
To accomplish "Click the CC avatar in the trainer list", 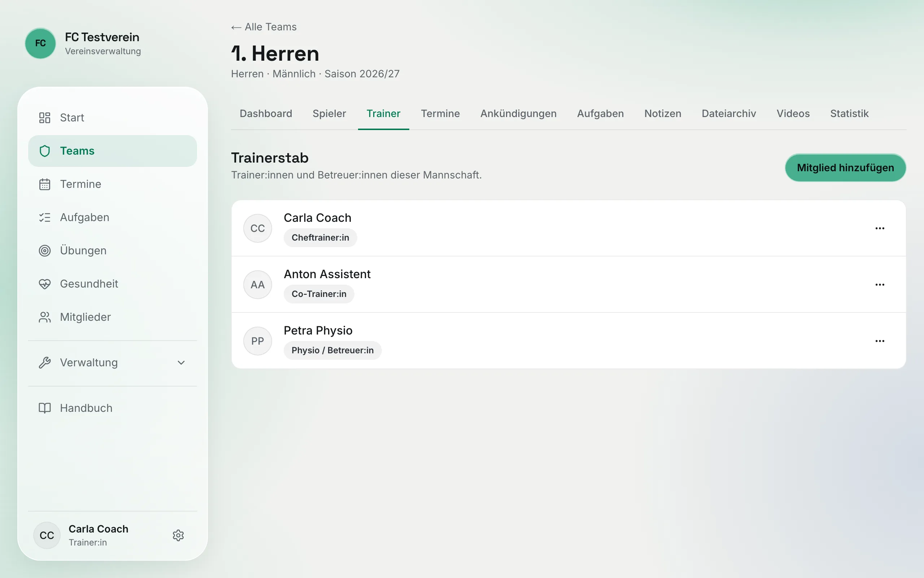I will (x=258, y=228).
